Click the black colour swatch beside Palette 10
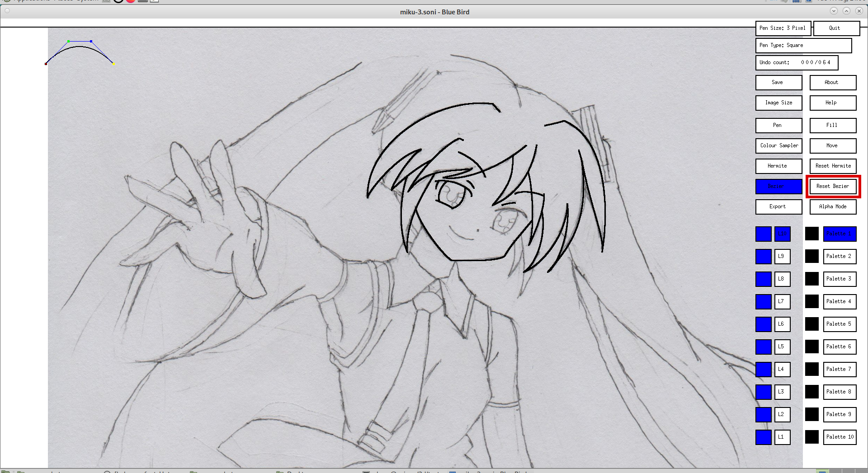868x473 pixels. pyautogui.click(x=812, y=437)
